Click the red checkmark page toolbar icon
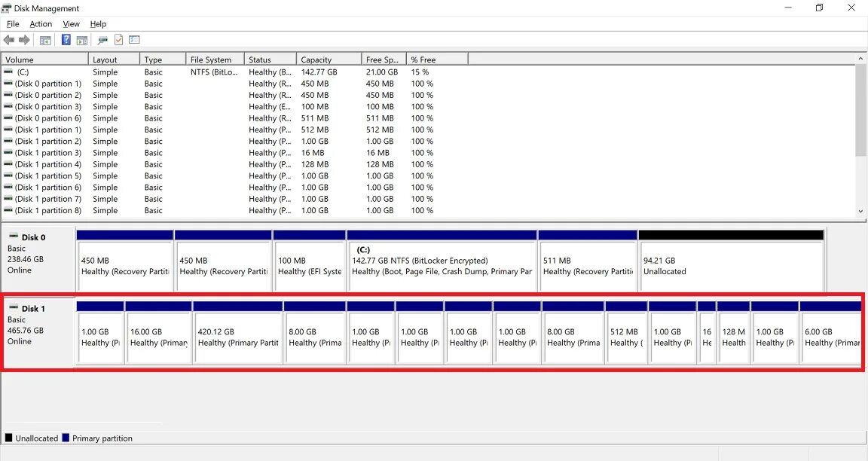Screen dimensions: 868x461 point(118,40)
